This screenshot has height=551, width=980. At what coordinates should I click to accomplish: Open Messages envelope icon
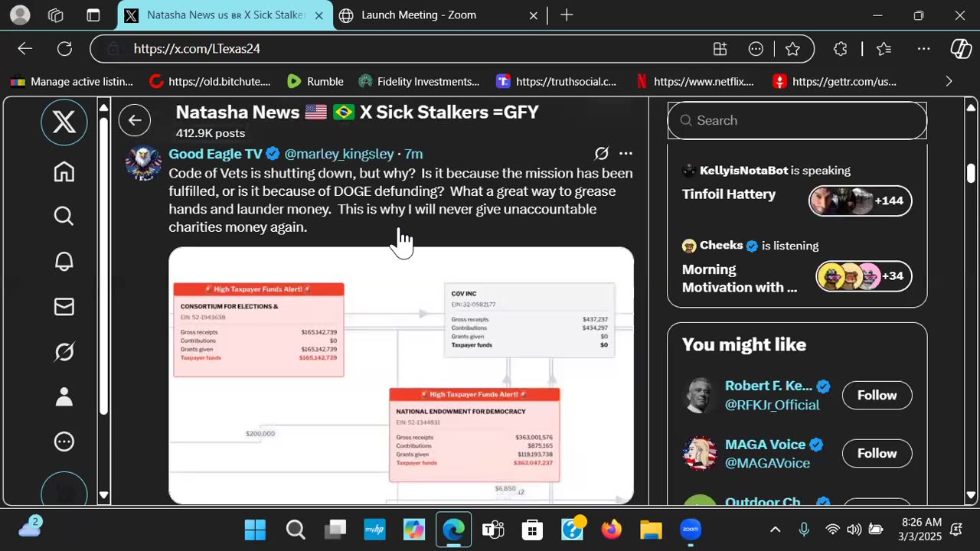coord(64,307)
